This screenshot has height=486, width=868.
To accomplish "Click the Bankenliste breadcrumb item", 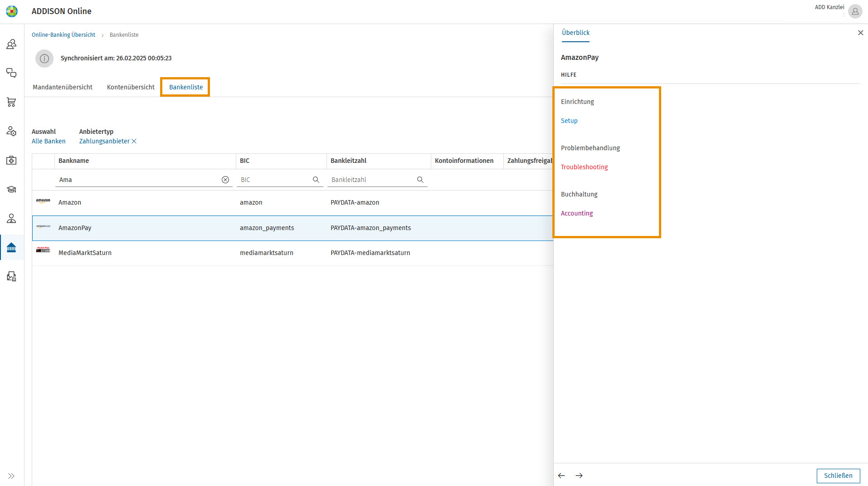I will (x=124, y=35).
